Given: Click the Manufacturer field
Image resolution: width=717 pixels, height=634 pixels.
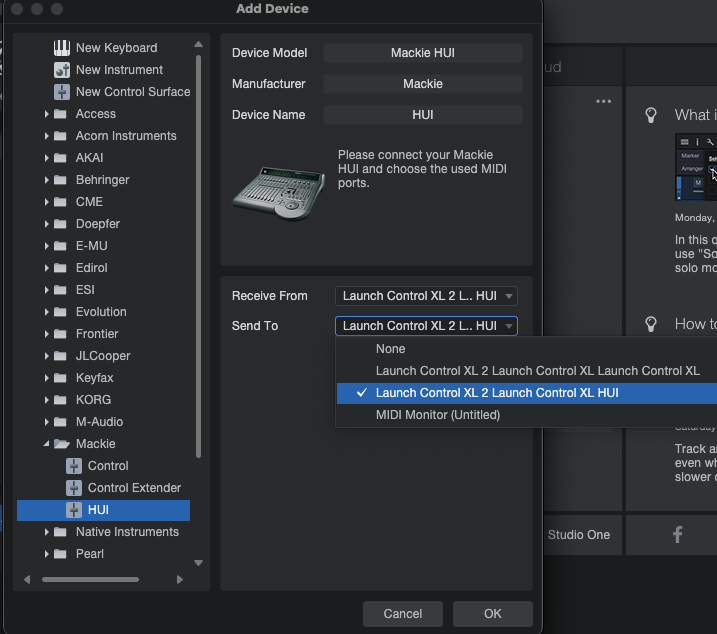Looking at the screenshot, I should pyautogui.click(x=423, y=84).
